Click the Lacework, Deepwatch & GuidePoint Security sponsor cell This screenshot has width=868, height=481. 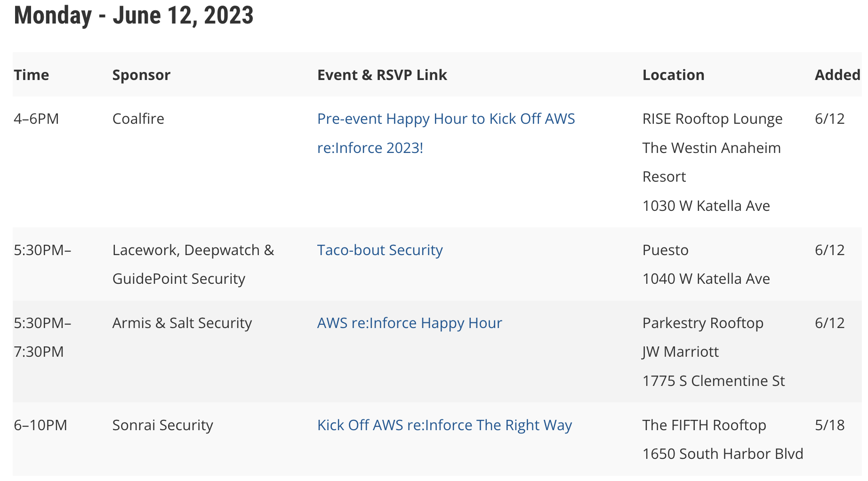pyautogui.click(x=193, y=264)
